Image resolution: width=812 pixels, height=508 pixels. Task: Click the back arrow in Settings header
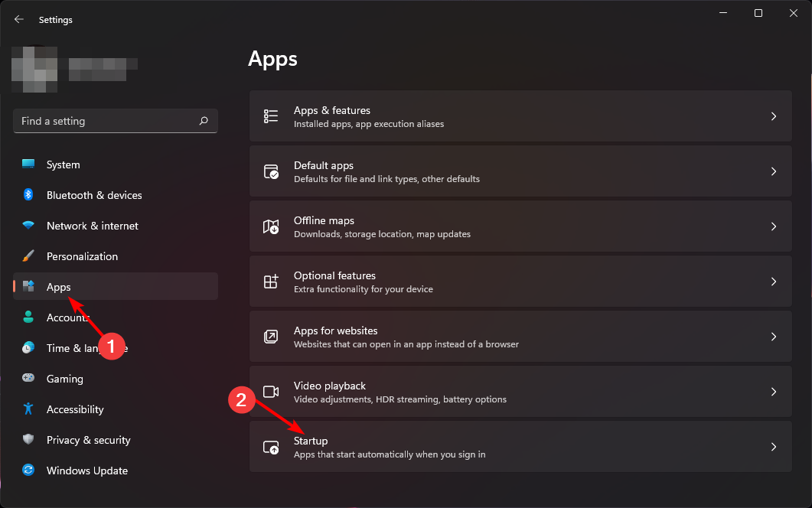click(19, 20)
